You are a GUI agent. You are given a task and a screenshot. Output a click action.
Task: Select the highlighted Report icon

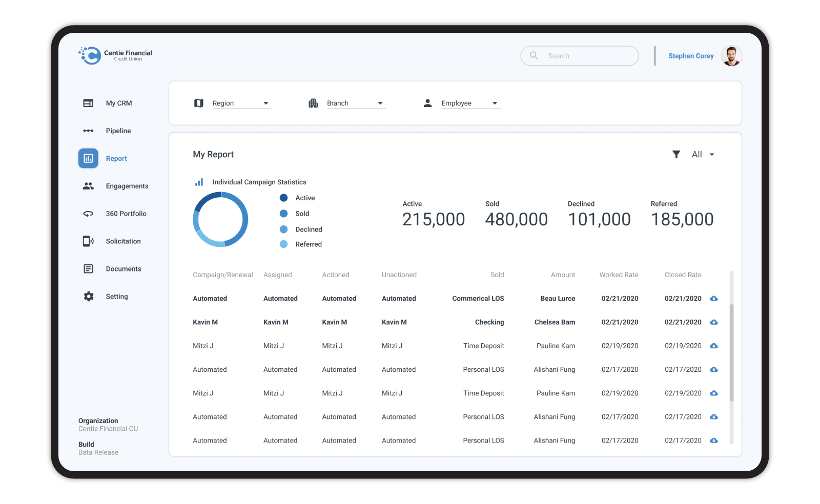[88, 158]
